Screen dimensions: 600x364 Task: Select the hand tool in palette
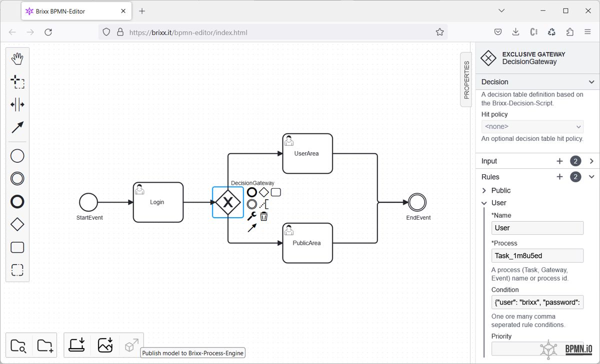point(17,59)
